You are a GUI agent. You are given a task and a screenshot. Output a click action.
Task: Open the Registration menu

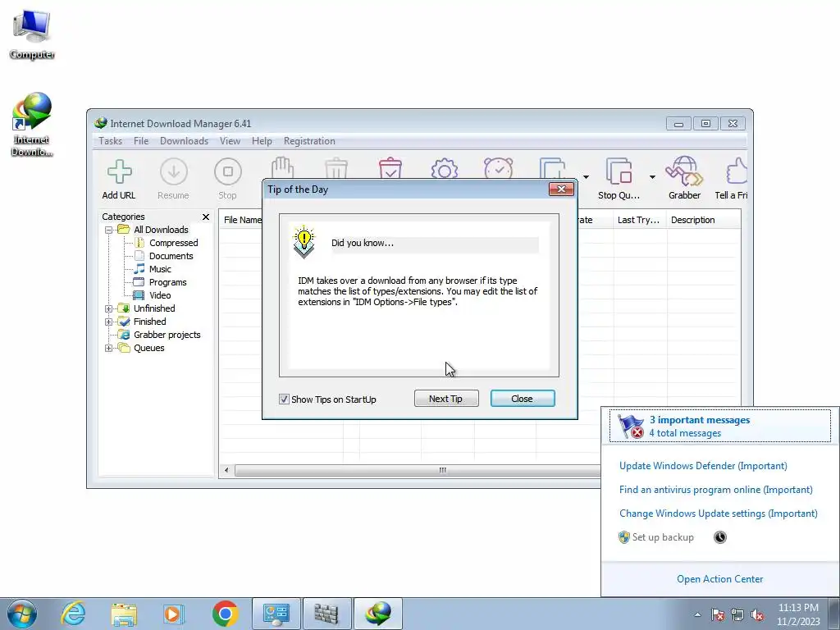point(309,141)
